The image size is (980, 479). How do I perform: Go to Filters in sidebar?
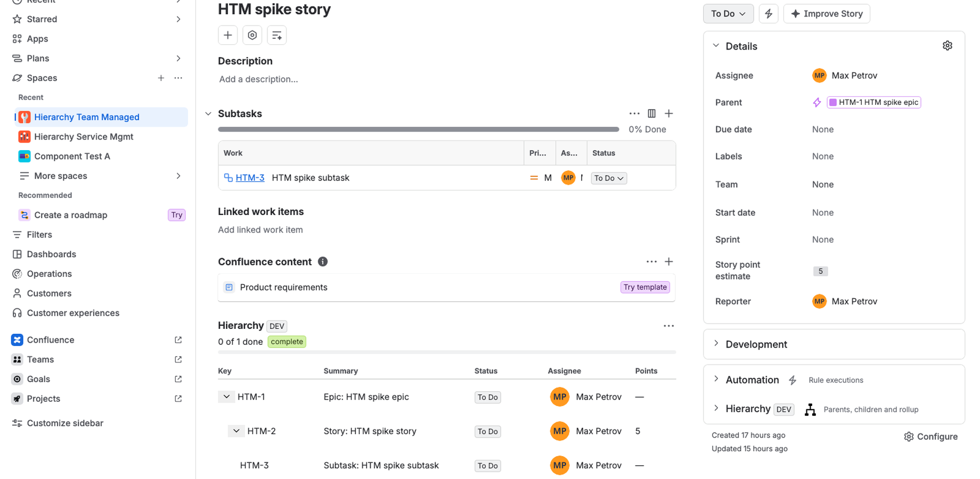click(39, 235)
